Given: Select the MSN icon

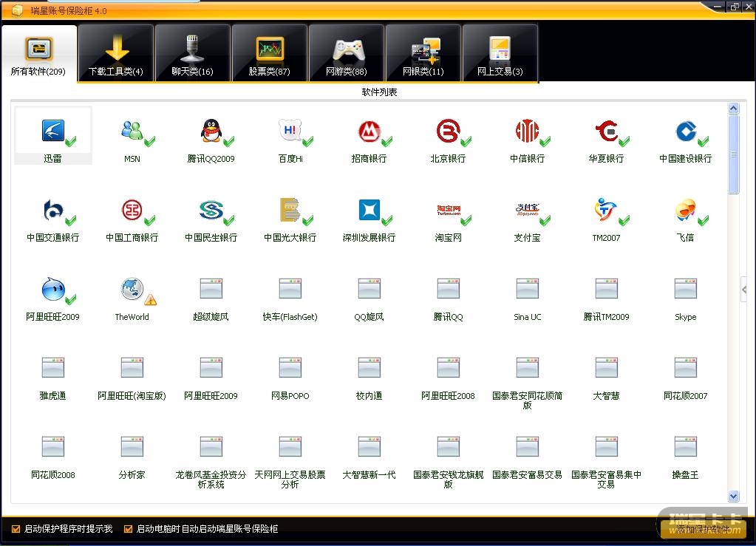Looking at the screenshot, I should pyautogui.click(x=132, y=131).
